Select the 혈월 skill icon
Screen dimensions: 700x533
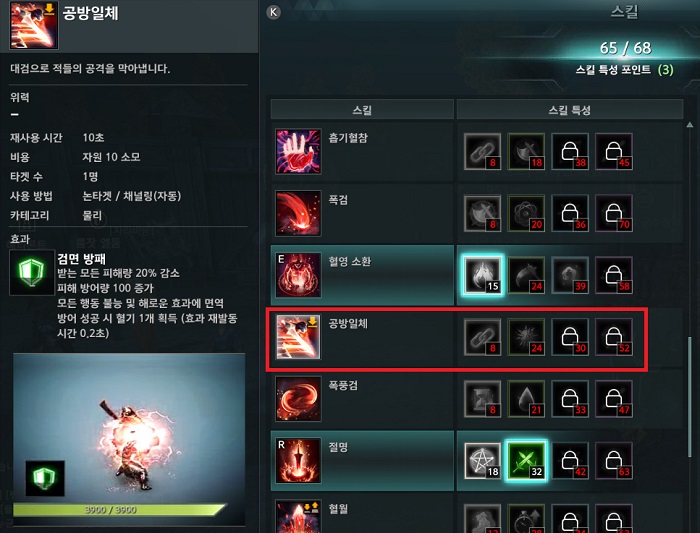(x=298, y=516)
